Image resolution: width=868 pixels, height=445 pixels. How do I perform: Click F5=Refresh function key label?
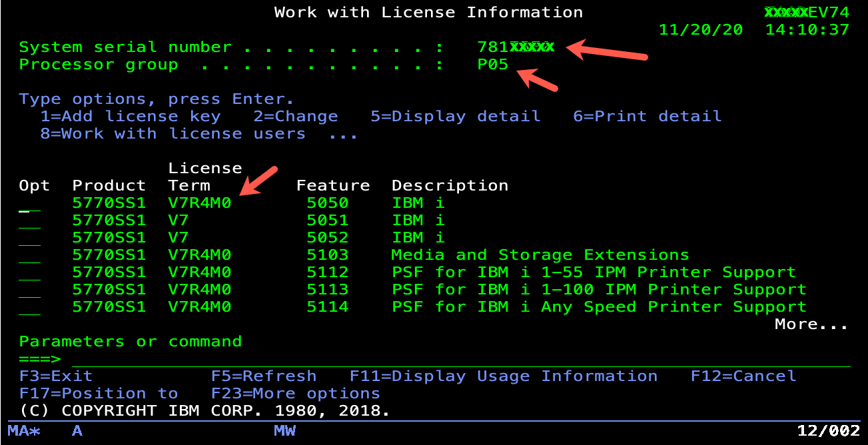264,376
